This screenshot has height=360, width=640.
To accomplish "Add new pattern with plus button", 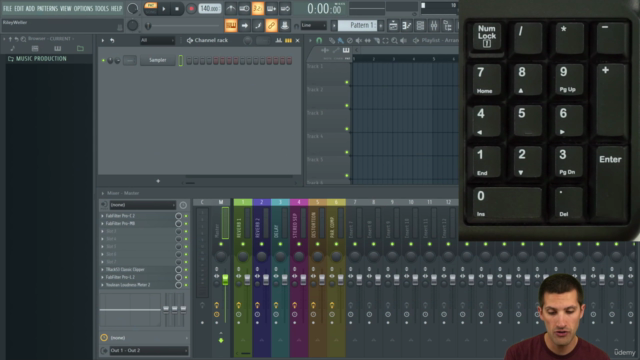I will [381, 26].
